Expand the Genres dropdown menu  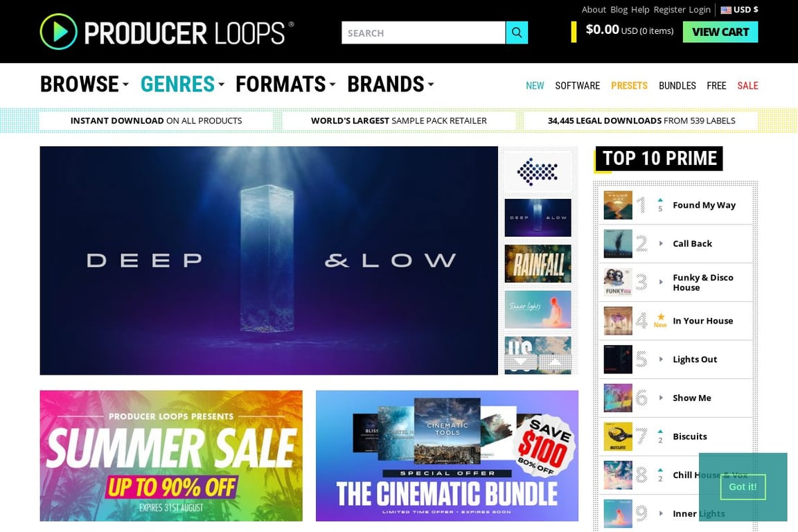click(182, 85)
